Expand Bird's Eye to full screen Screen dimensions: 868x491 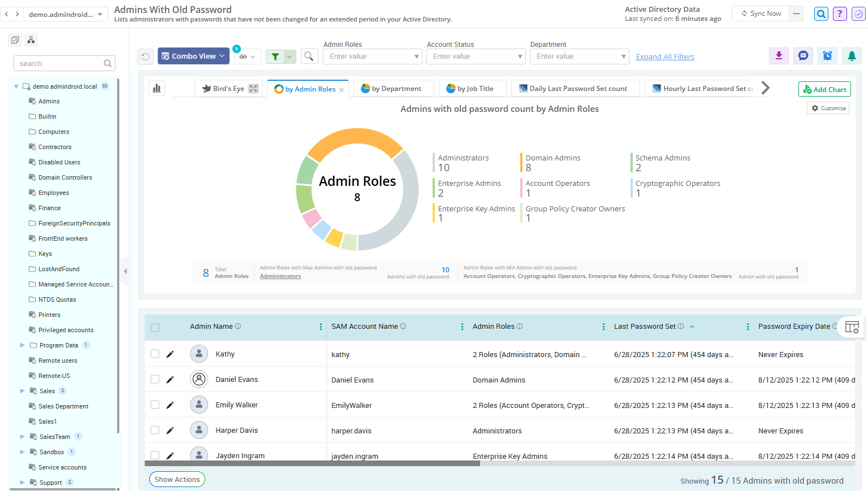point(253,89)
